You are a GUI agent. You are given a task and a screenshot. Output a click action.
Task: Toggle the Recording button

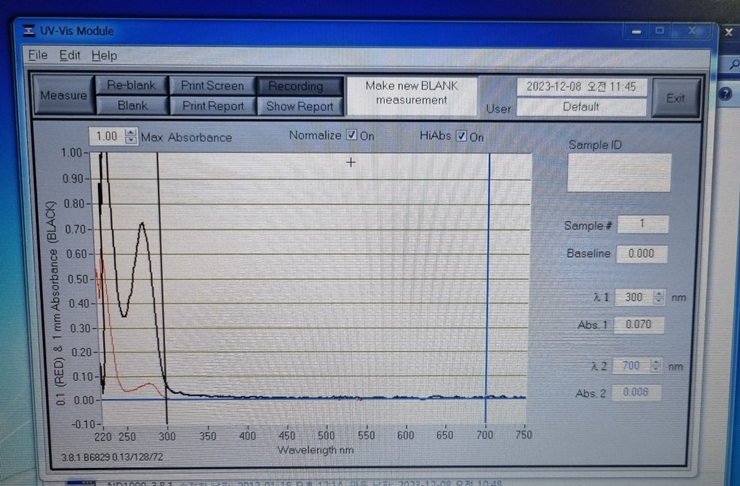tap(297, 86)
